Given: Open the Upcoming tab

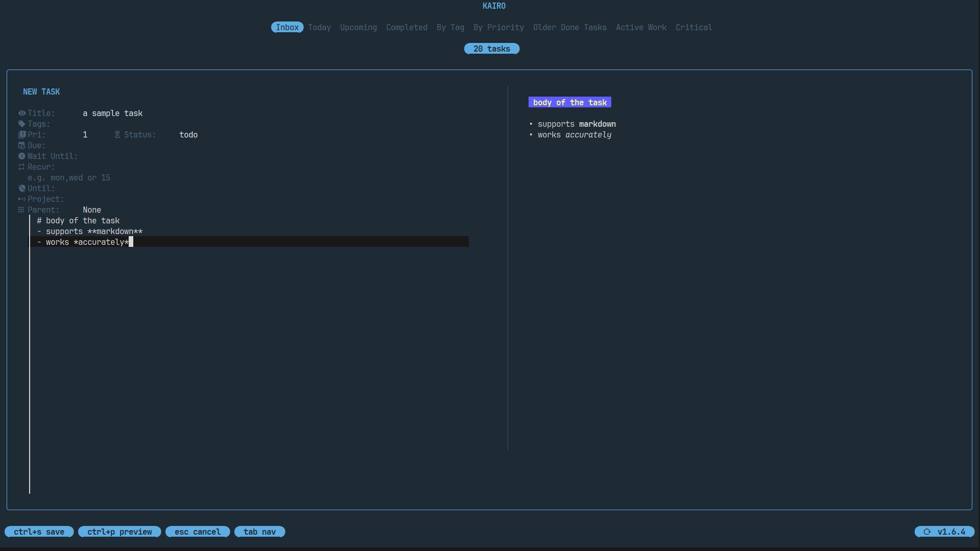Looking at the screenshot, I should [358, 28].
